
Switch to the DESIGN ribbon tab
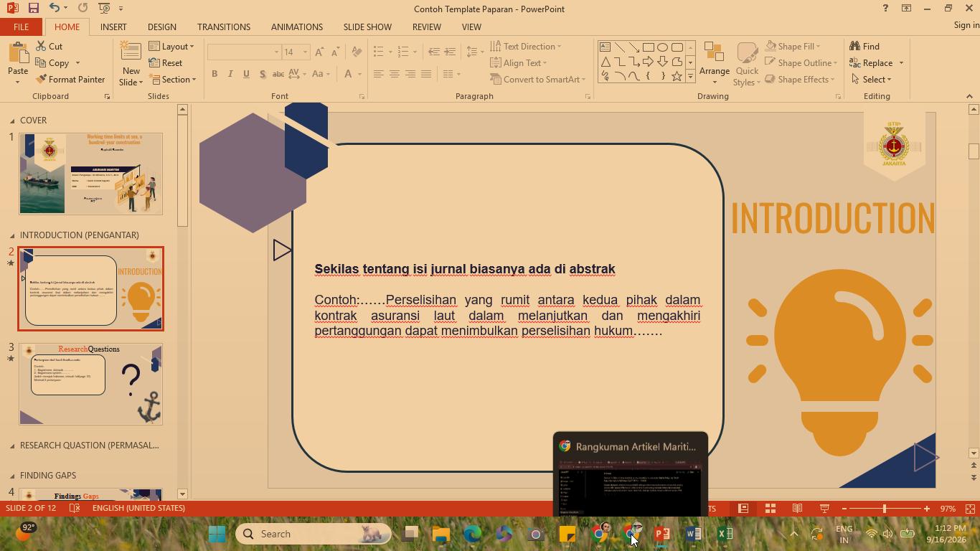click(162, 27)
